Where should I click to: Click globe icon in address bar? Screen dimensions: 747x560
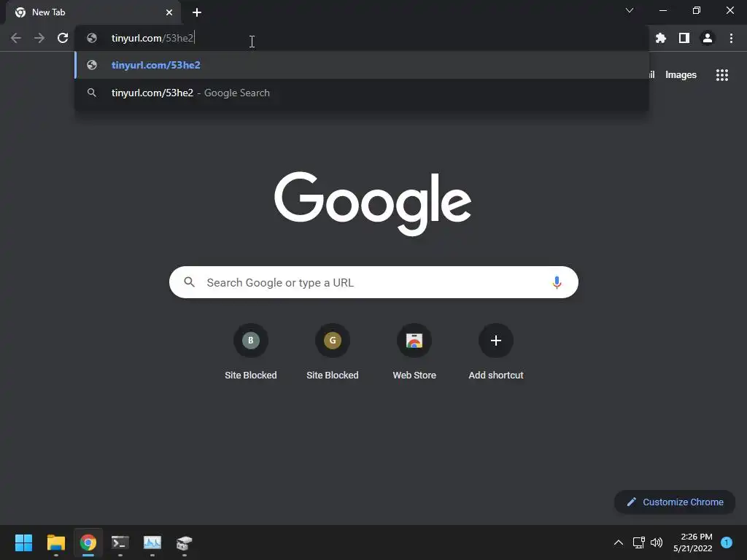pyautogui.click(x=92, y=38)
